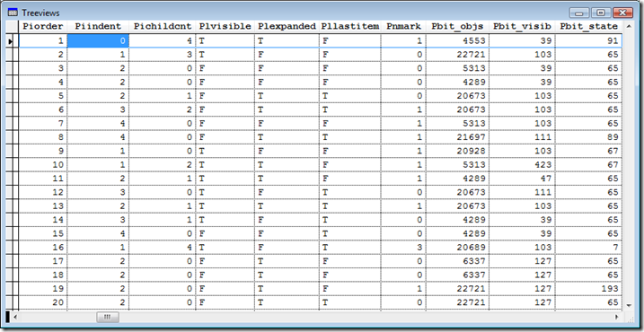Screen dimensions: 644x332
Task: Select the Pbit_objs cell showing 20689
Action: (x=457, y=247)
